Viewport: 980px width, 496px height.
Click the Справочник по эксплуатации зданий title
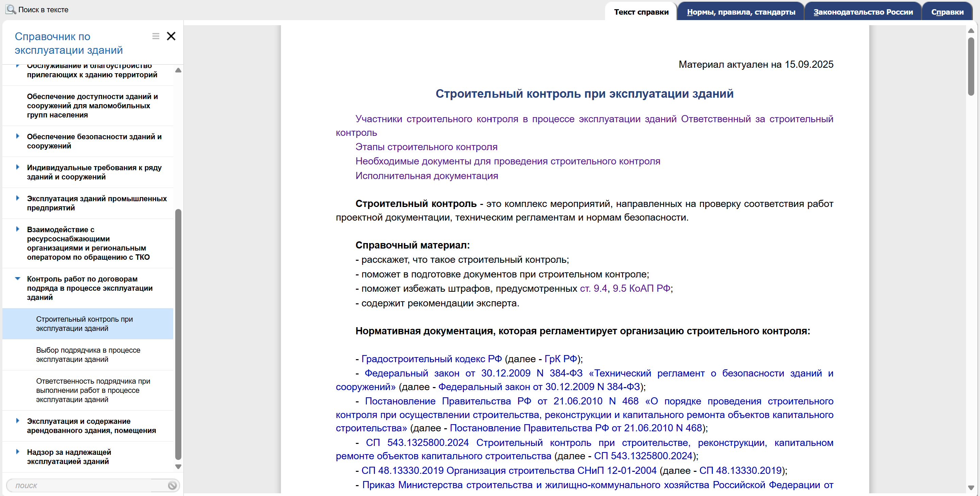coord(68,43)
